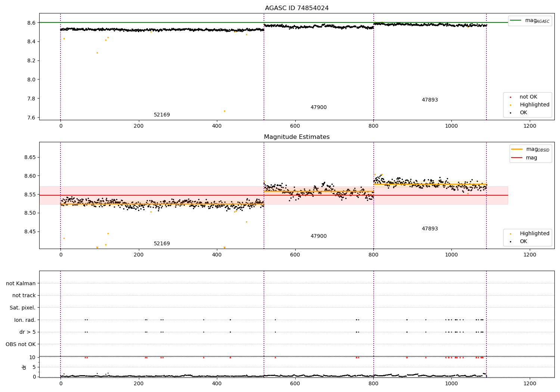Click the 'Sat. pixel.' axis label
Image resolution: width=560 pixels, height=392 pixels.
pyautogui.click(x=22, y=308)
